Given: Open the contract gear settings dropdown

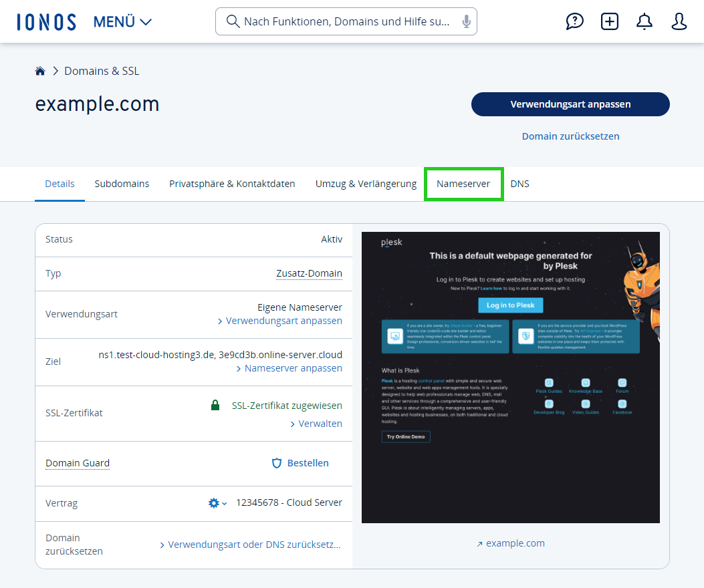Looking at the screenshot, I should point(217,502).
